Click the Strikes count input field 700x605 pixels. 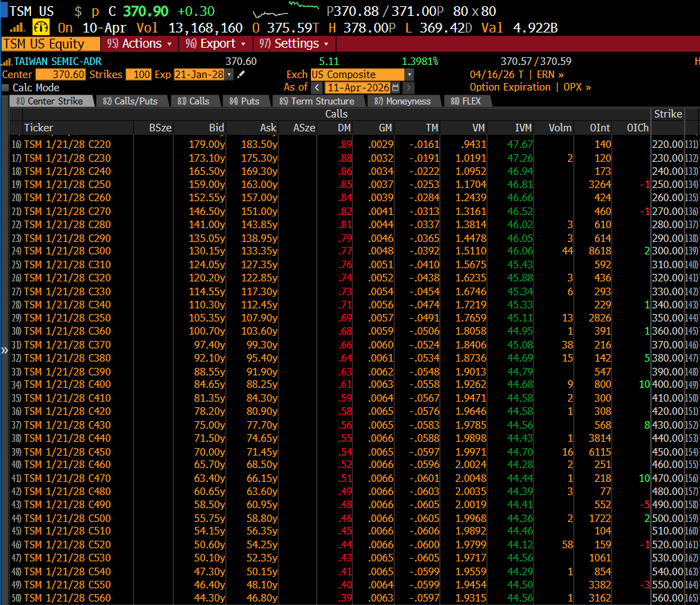(x=139, y=75)
